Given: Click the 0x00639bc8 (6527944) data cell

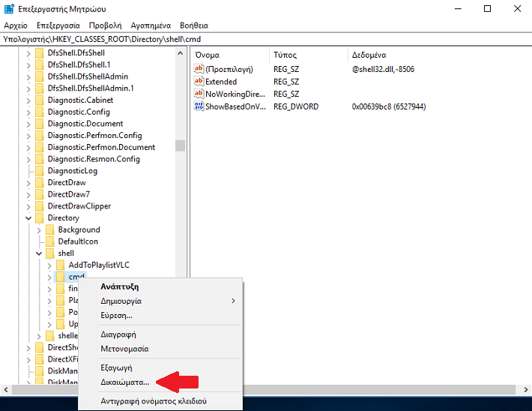Looking at the screenshot, I should click(389, 106).
